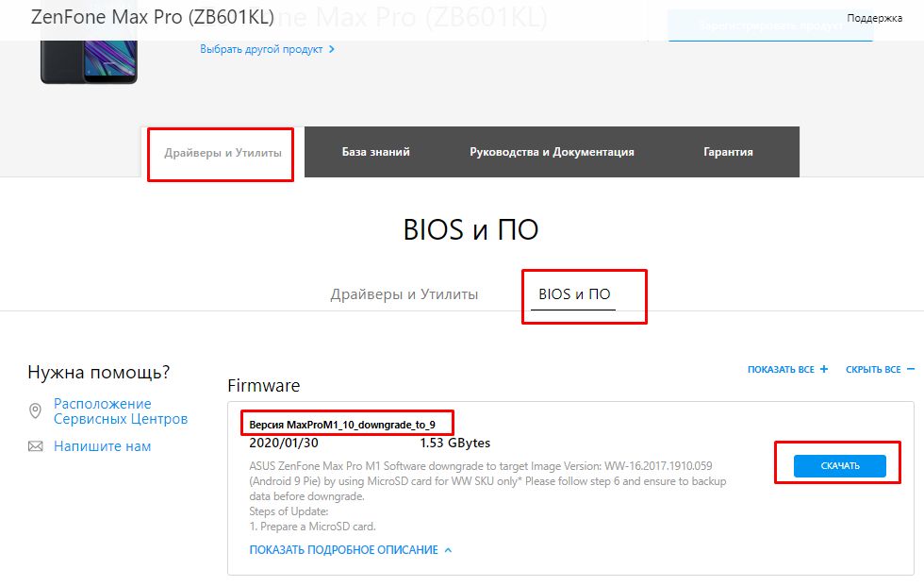Follow the Расположение Сервисных Центров link
This screenshot has height=586, width=924.
120,411
